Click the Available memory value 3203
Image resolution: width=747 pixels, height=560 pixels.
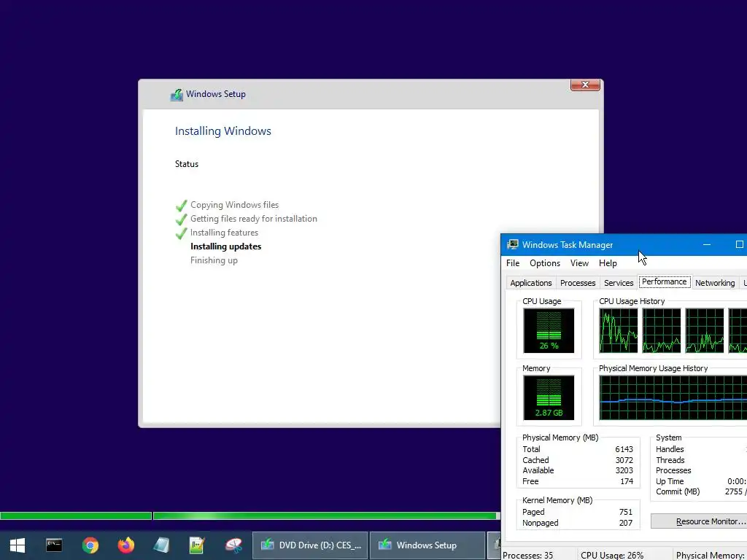coord(624,470)
